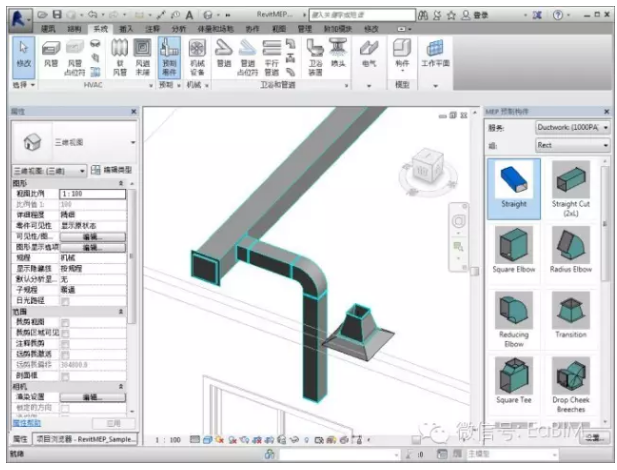Click the Text 'A' icon in quick access toolbar
The image size is (617, 470).
(189, 15)
